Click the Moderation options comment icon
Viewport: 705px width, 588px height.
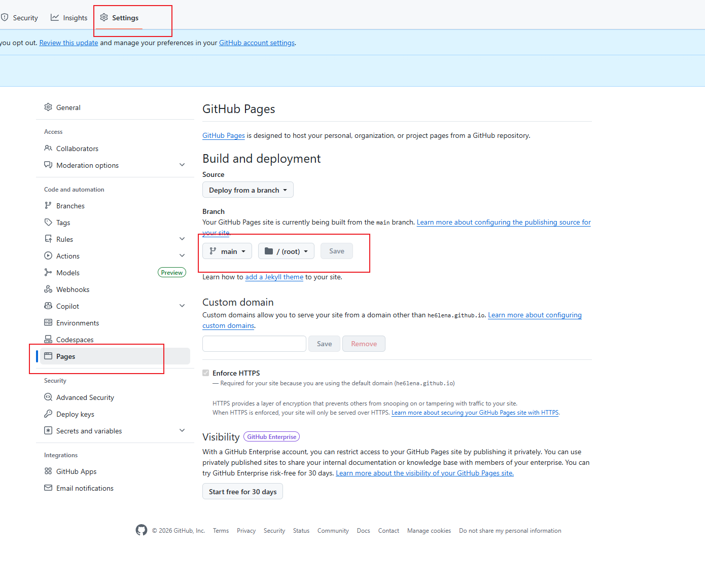click(48, 165)
